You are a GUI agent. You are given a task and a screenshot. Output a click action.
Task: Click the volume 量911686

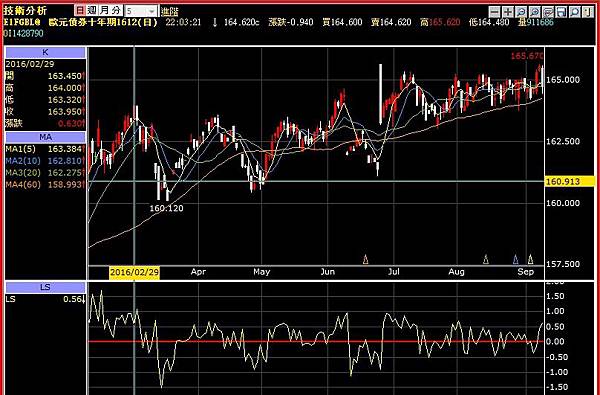[535, 23]
